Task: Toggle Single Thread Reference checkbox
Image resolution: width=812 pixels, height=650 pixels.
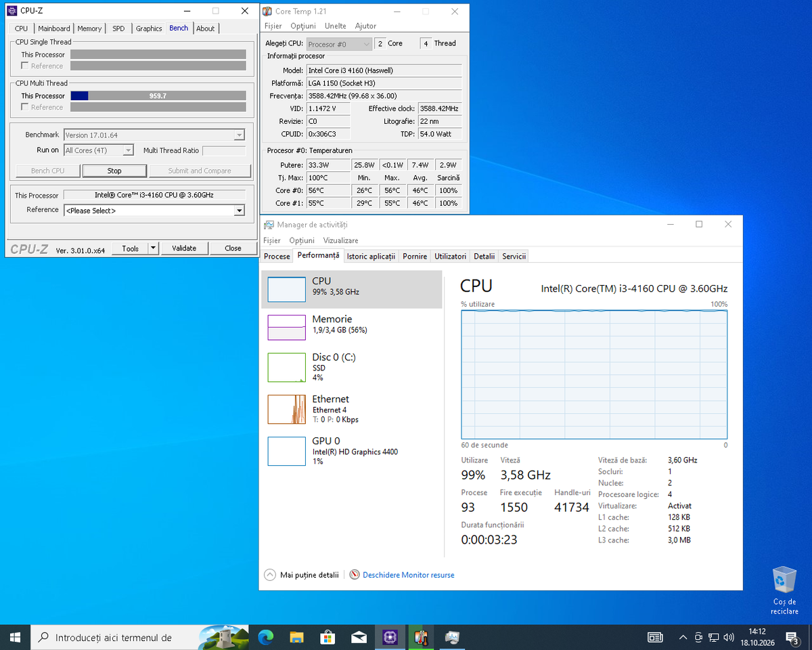Action: (25, 66)
